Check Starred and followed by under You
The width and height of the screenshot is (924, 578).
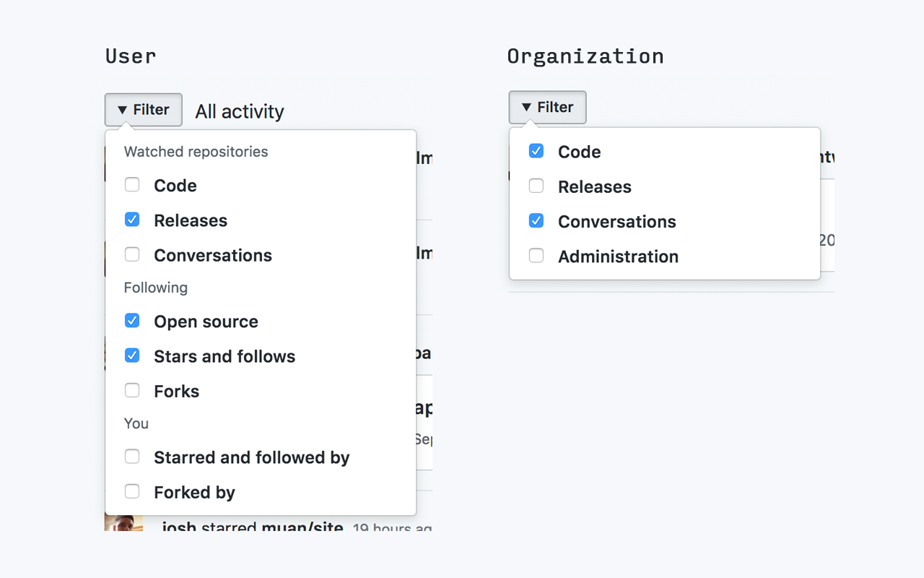point(132,456)
